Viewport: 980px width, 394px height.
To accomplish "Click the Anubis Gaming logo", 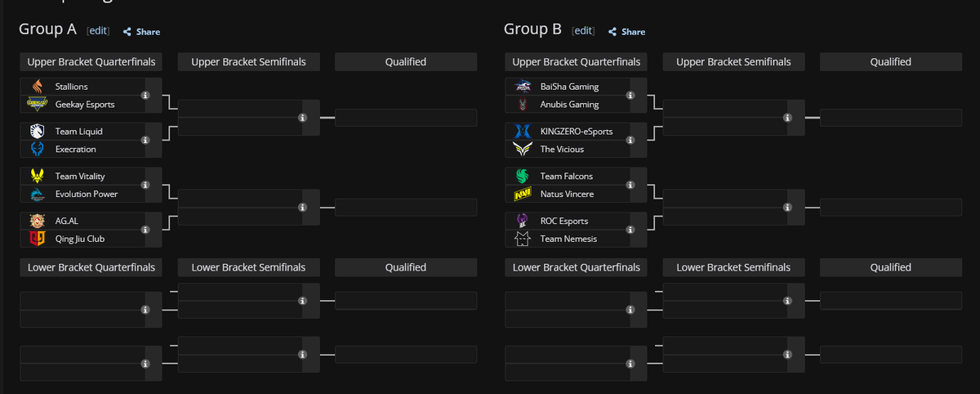I will pyautogui.click(x=523, y=105).
